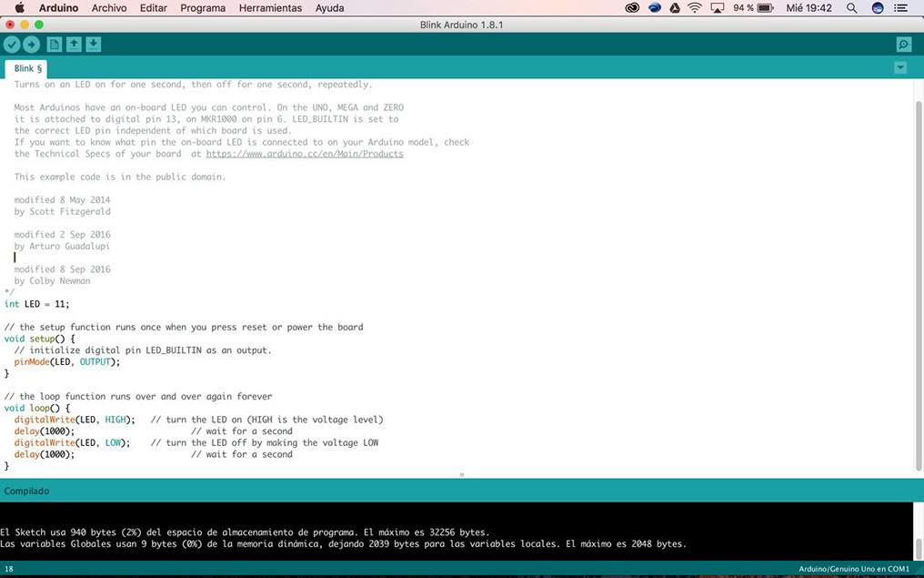Click the battery percentage 94 %
This screenshot has width=924, height=578.
pyautogui.click(x=743, y=7)
